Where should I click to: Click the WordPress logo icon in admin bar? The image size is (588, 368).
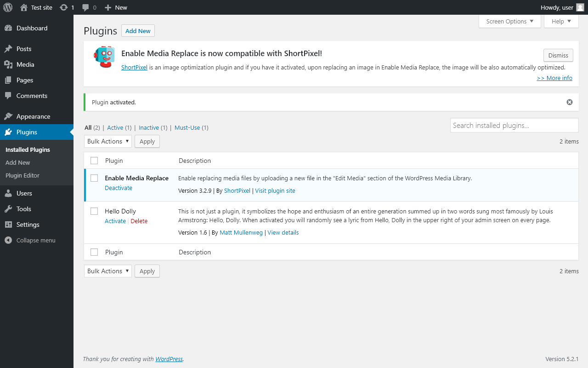coord(8,7)
